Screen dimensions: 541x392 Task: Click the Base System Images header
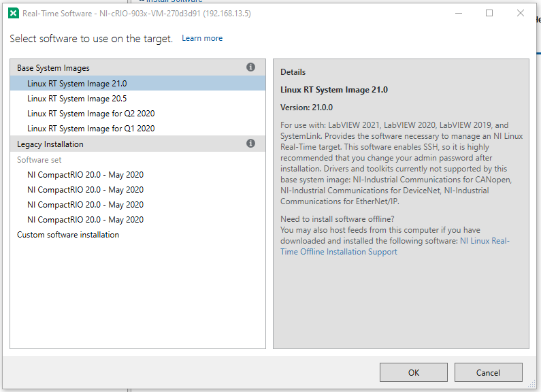pos(137,67)
